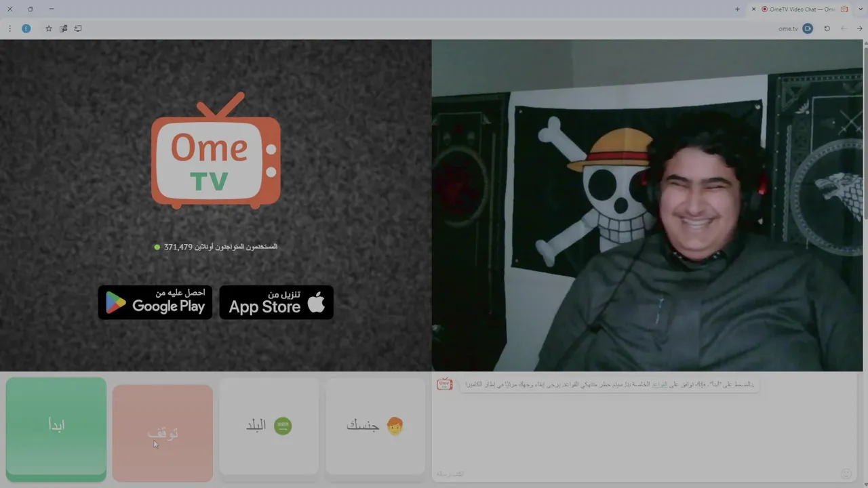Screen dimensions: 868x488
Task: Close the OmeTV Video Chat tab
Action: tap(753, 9)
